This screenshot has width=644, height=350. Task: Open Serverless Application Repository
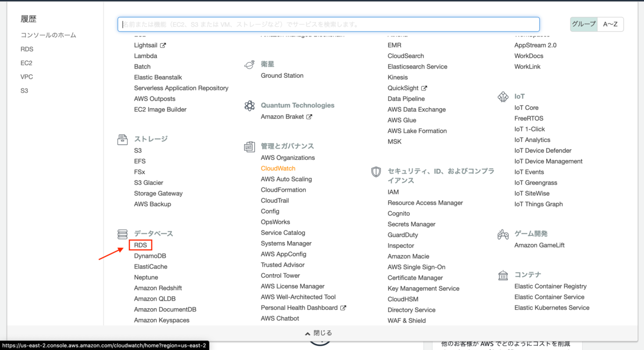click(x=181, y=88)
